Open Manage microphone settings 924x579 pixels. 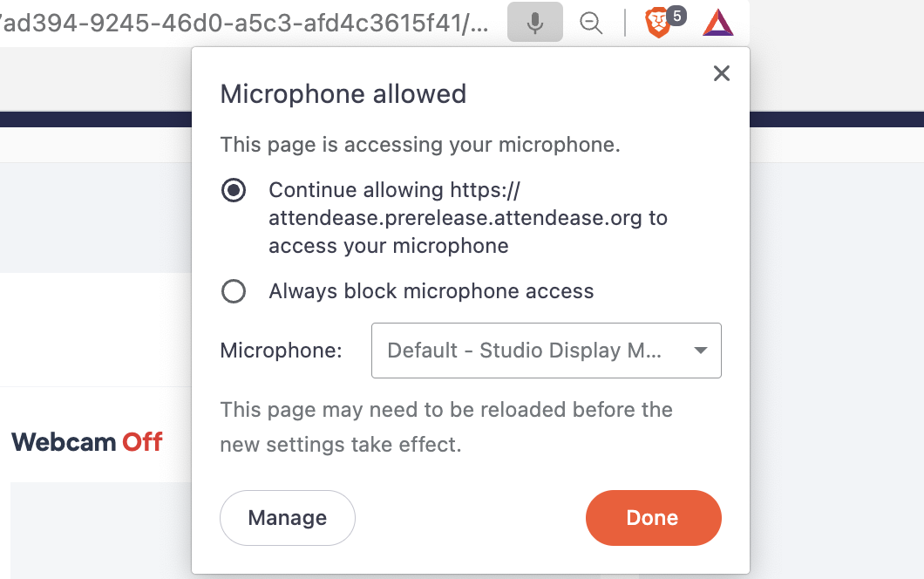tap(287, 517)
